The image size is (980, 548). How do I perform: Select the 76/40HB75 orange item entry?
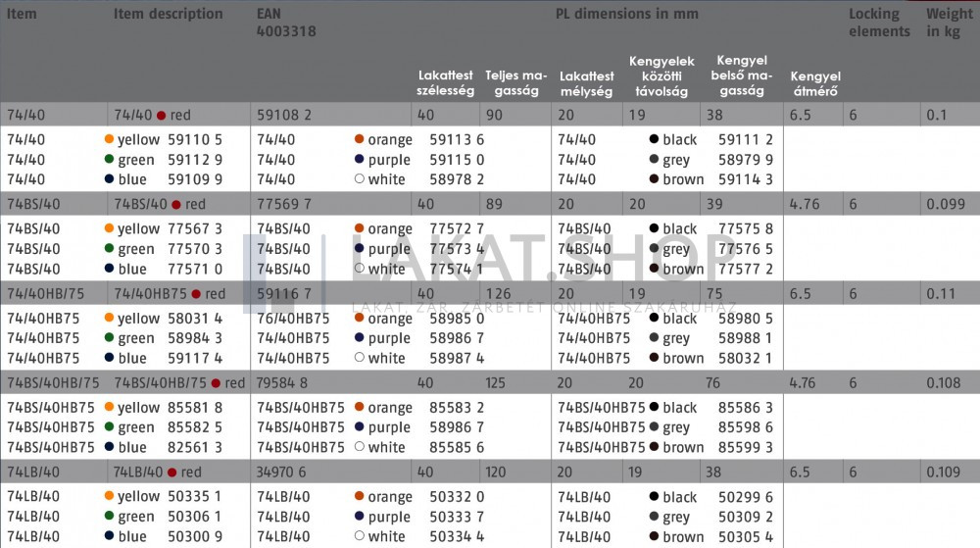(x=293, y=319)
